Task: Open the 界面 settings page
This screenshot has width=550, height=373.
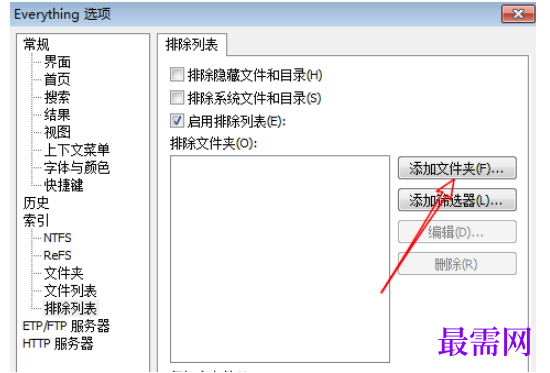Action: tap(57, 62)
